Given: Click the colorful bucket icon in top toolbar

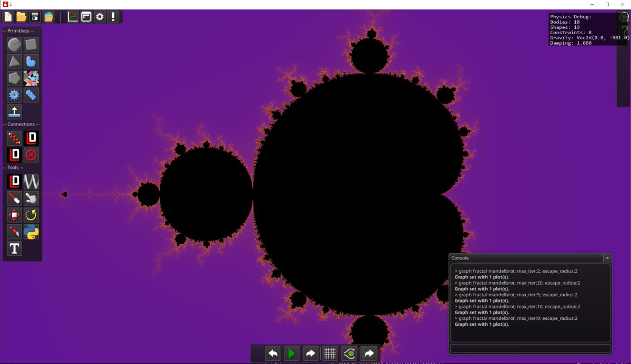Looking at the screenshot, I should pos(48,17).
